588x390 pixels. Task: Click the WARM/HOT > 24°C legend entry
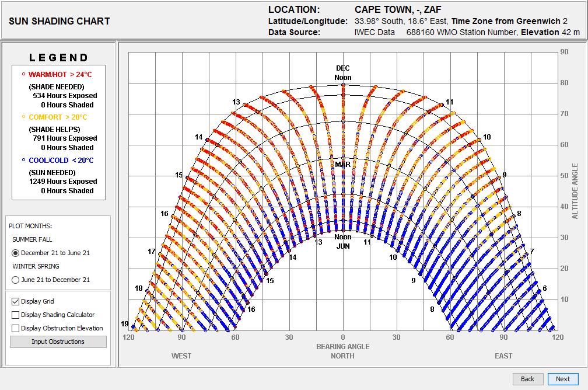[60, 74]
